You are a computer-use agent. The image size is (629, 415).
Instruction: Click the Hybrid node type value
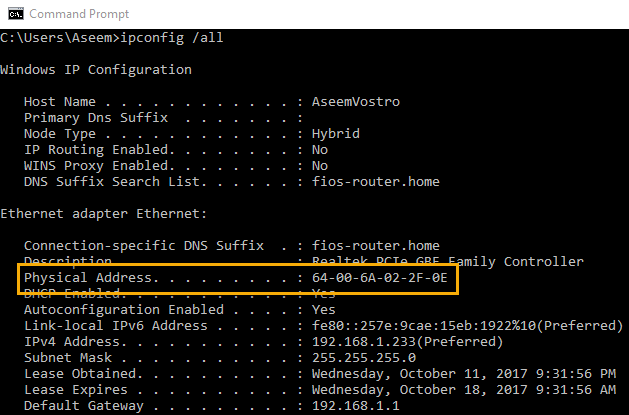tap(335, 134)
